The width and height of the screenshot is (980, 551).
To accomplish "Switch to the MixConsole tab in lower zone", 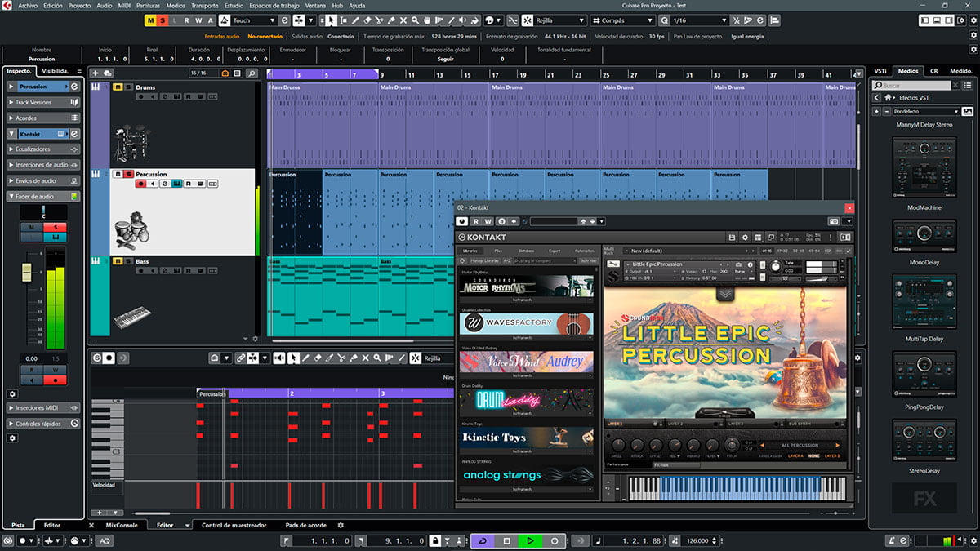I will tap(122, 525).
